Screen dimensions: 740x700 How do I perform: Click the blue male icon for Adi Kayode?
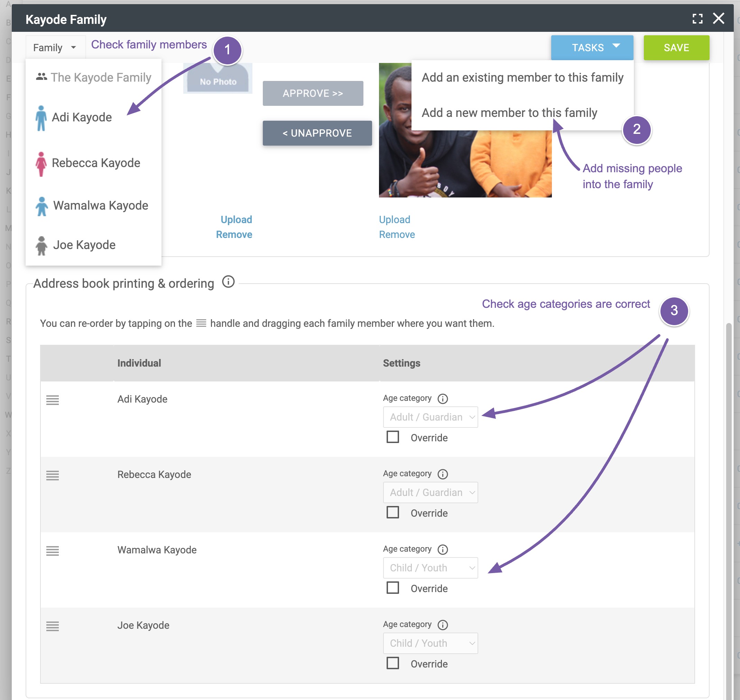tap(41, 118)
